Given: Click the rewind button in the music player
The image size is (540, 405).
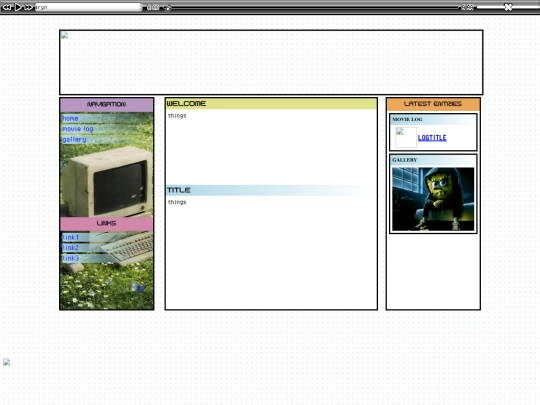Looking at the screenshot, I should point(7,7).
